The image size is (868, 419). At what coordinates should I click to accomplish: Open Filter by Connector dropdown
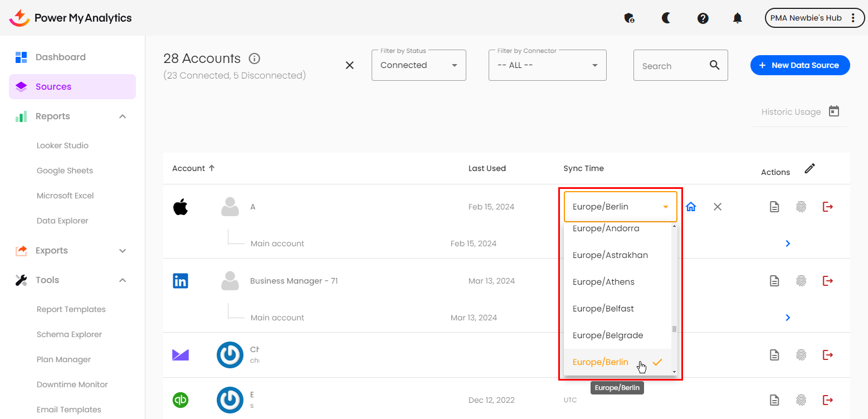547,65
